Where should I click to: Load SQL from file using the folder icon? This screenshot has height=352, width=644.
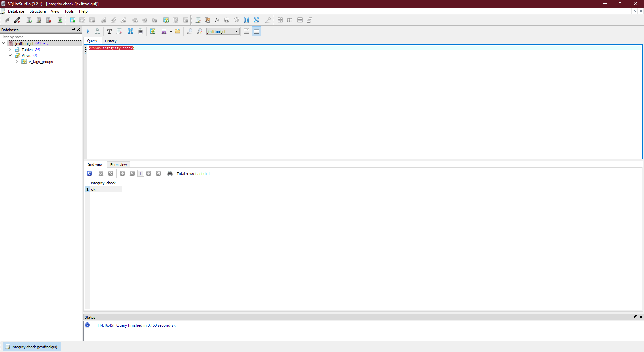[178, 31]
